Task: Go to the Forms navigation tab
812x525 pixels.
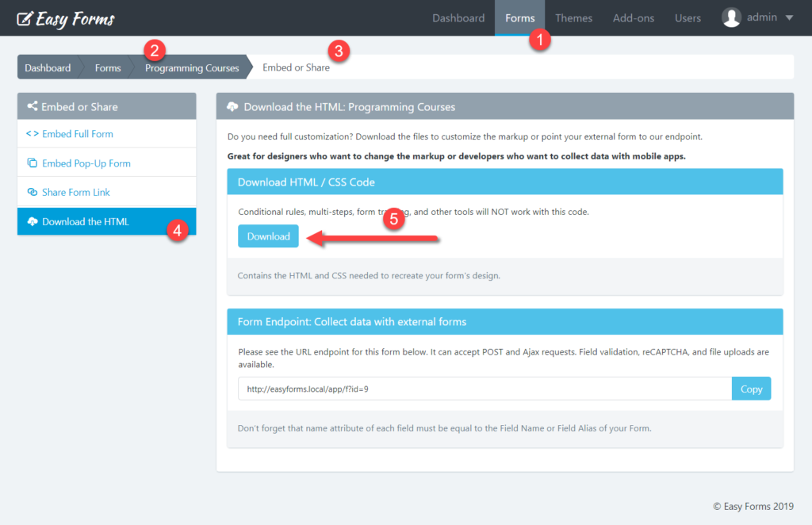Action: coord(519,18)
